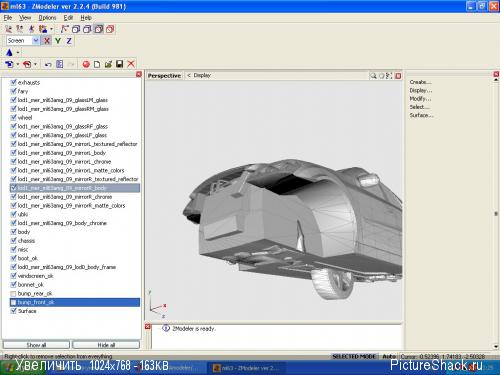500x375 pixels.
Task: Click the blue cone tool icon
Action: (x=9, y=52)
